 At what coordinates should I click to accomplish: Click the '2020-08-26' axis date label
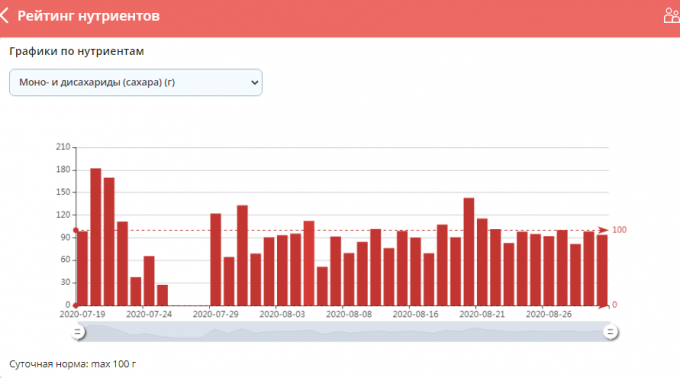(549, 314)
